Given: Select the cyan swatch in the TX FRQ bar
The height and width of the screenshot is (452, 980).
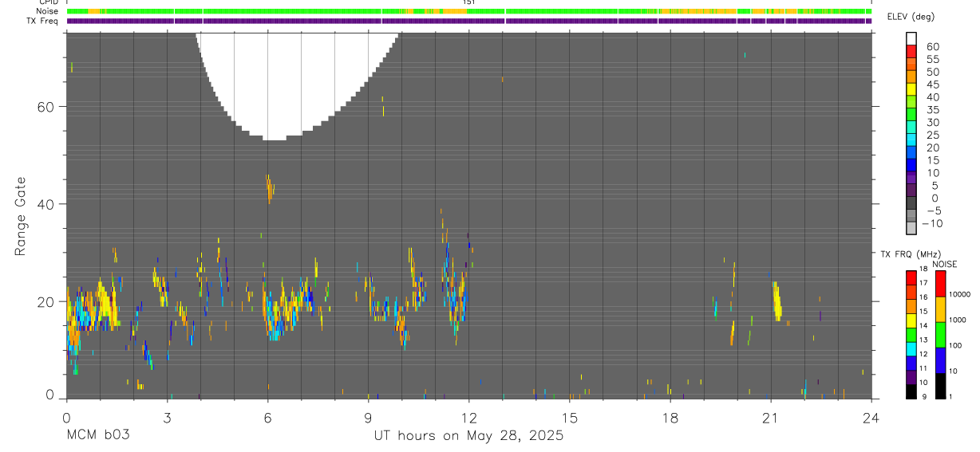Looking at the screenshot, I should 911,348.
